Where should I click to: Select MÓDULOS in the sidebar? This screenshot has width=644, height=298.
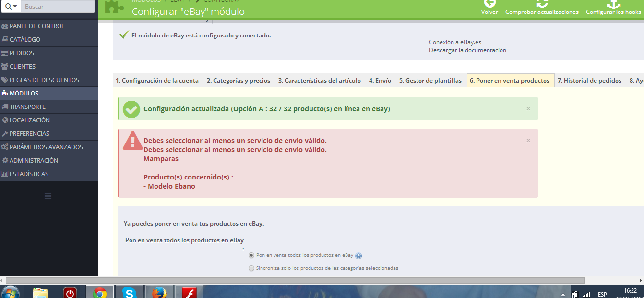[49, 93]
